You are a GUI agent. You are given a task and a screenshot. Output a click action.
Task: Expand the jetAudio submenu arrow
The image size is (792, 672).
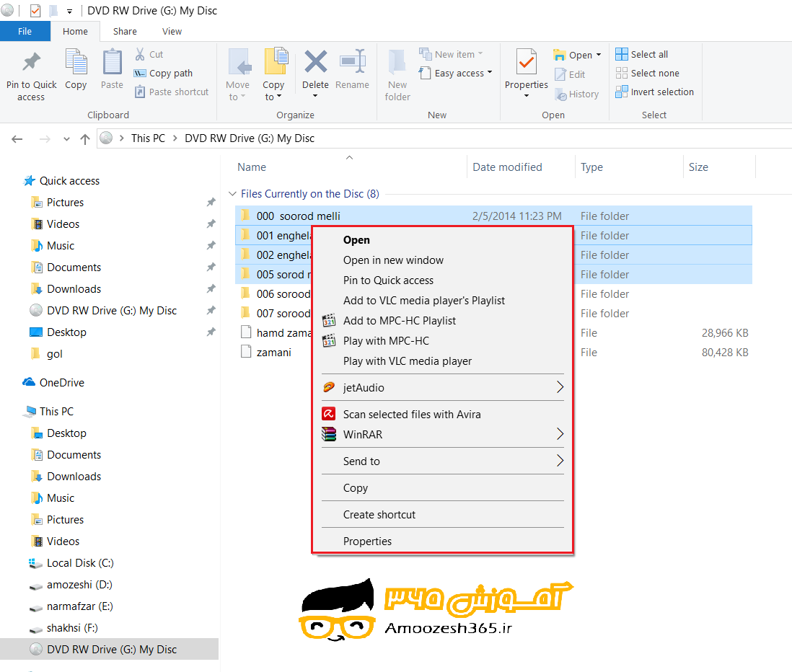560,387
